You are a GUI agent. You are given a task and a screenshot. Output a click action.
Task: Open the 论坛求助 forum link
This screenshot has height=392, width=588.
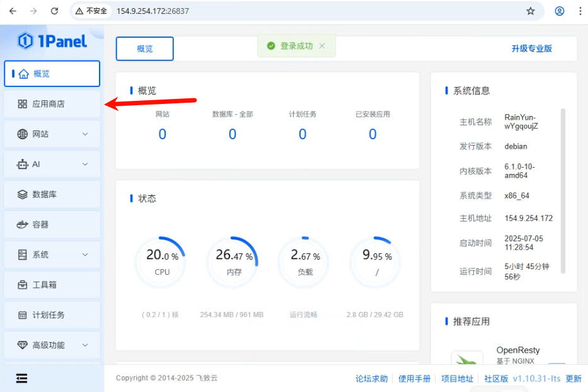372,379
